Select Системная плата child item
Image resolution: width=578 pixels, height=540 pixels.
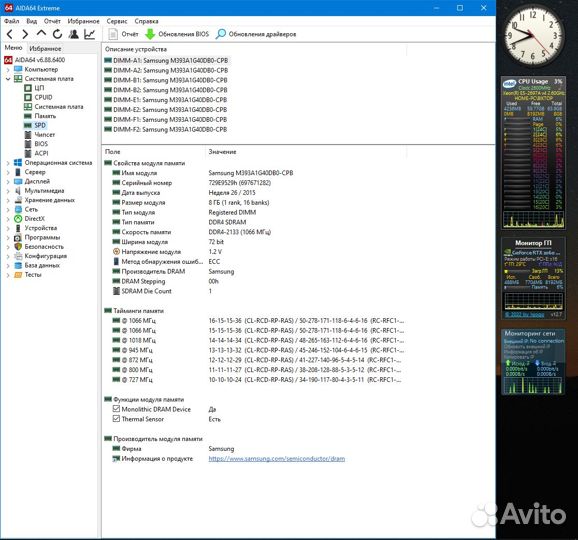(53, 107)
